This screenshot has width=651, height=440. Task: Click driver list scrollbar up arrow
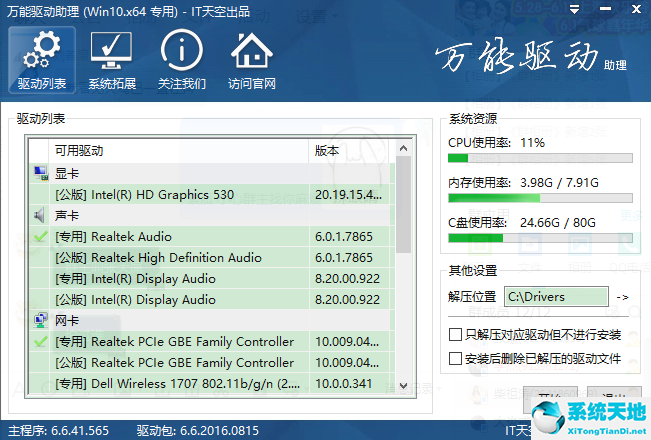(x=403, y=148)
